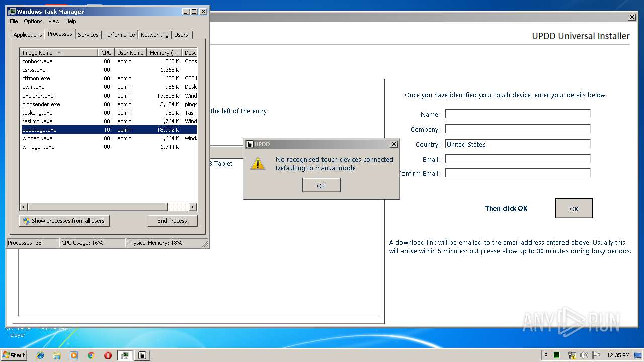Open the File menu in Task Manager
The height and width of the screenshot is (362, 644).
pyautogui.click(x=14, y=21)
